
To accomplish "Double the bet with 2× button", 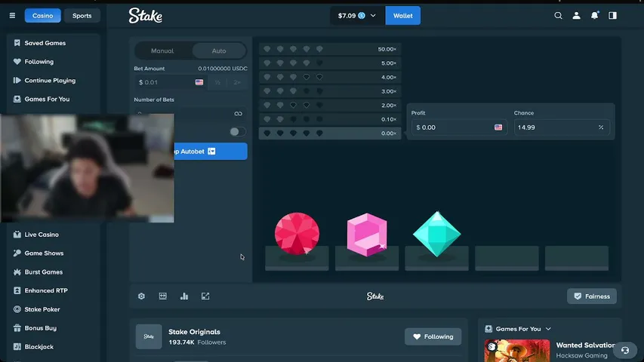I will coord(237,82).
